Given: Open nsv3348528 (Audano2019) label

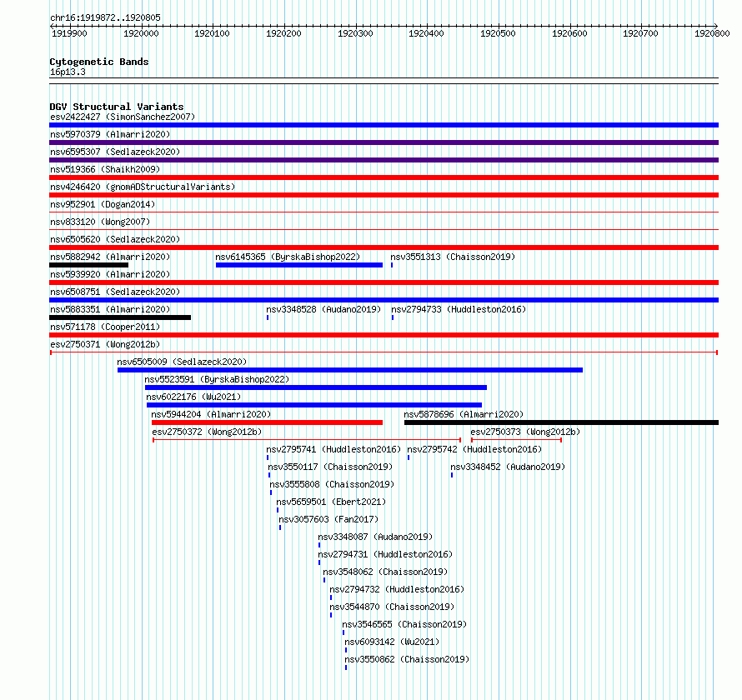Looking at the screenshot, I should 323,309.
